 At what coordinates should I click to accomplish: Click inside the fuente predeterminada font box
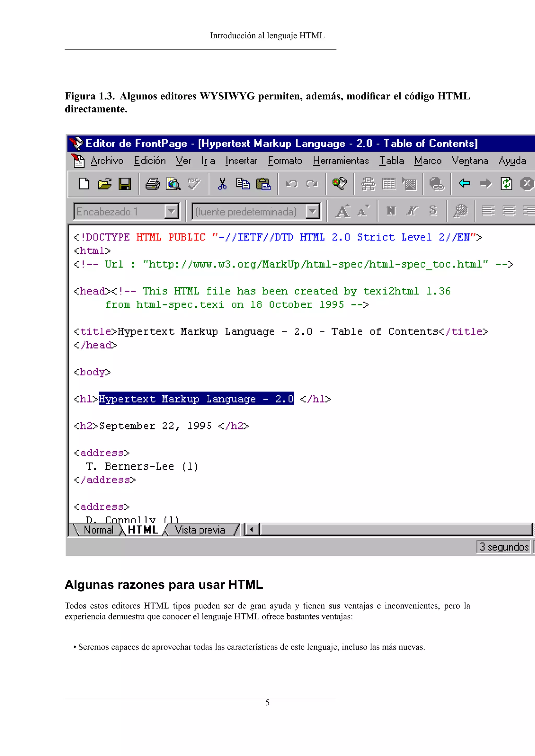pos(249,211)
